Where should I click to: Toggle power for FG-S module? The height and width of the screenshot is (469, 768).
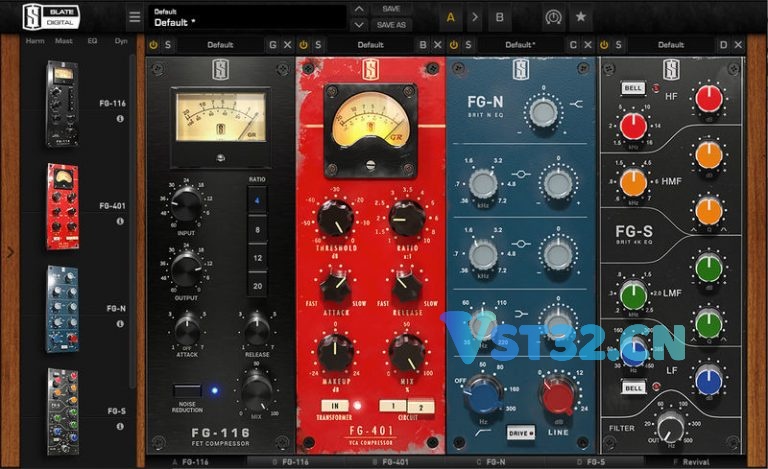tap(604, 45)
